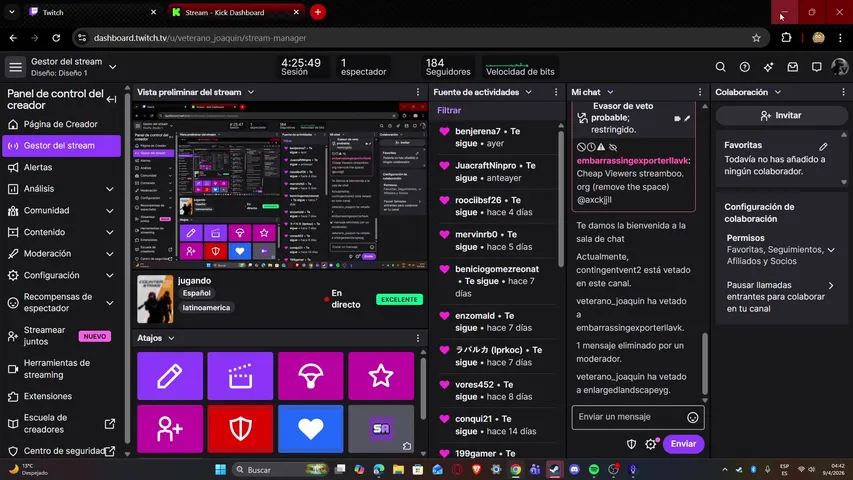Viewport: 853px width, 480px height.
Task: Click the browser address bar URL
Action: pos(200,38)
